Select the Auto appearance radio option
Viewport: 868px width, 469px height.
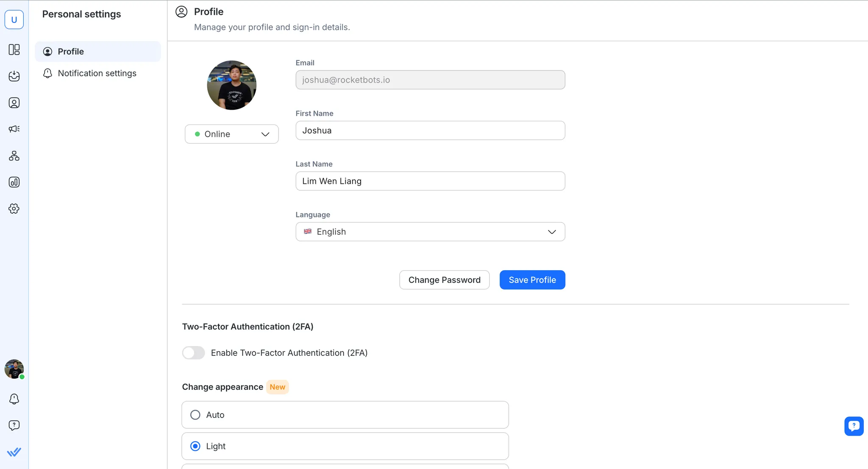click(195, 415)
